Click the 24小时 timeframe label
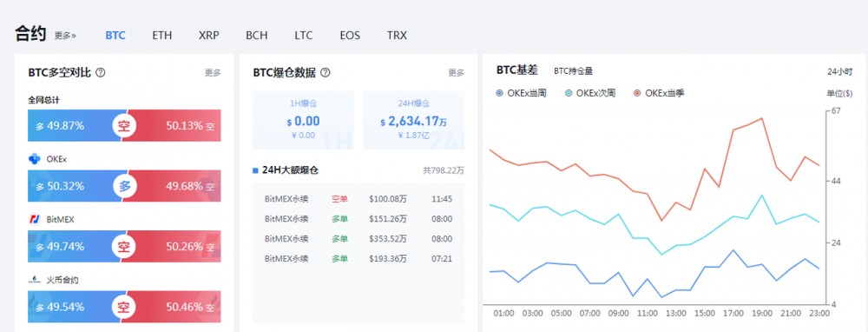 pyautogui.click(x=840, y=71)
